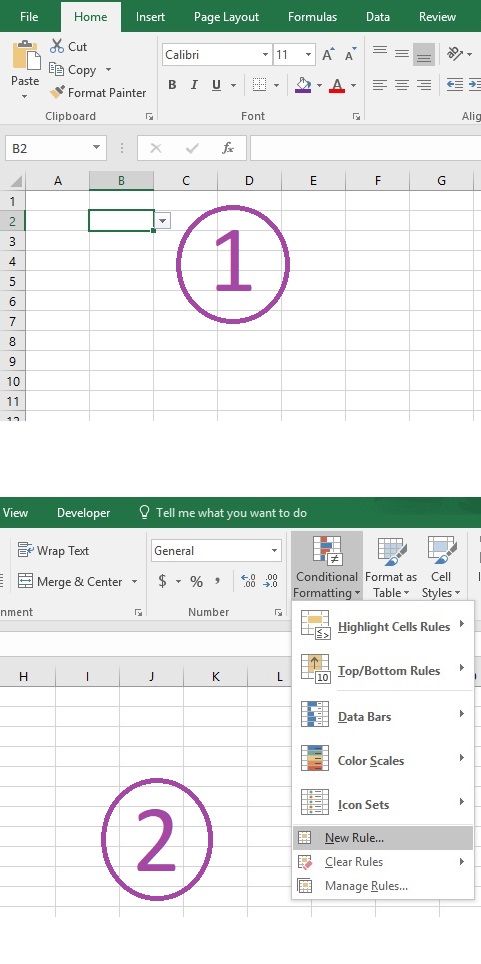The height and width of the screenshot is (964, 481).
Task: Center text horizontally
Action: tap(402, 85)
